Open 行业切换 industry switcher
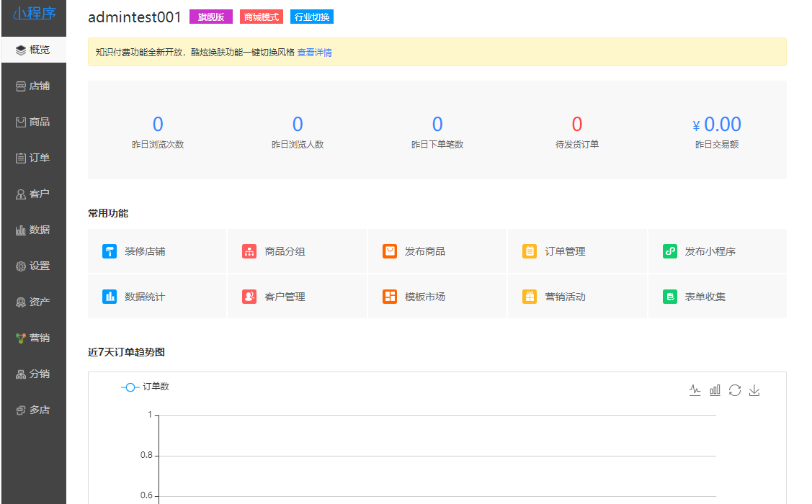 pos(312,17)
